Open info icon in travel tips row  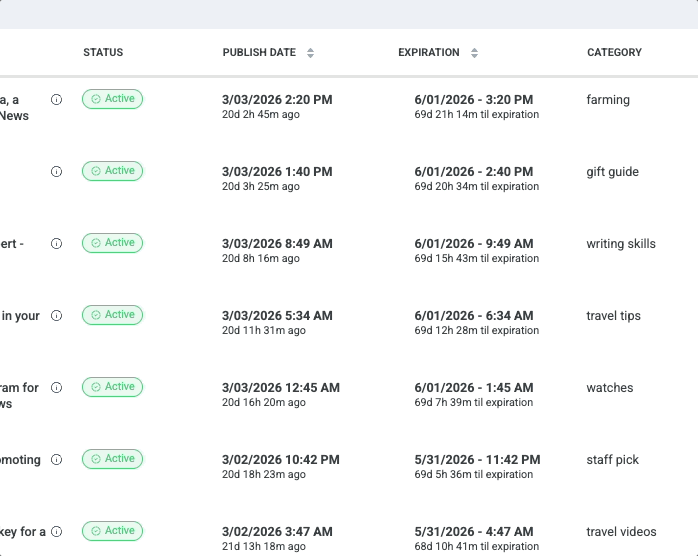click(56, 315)
